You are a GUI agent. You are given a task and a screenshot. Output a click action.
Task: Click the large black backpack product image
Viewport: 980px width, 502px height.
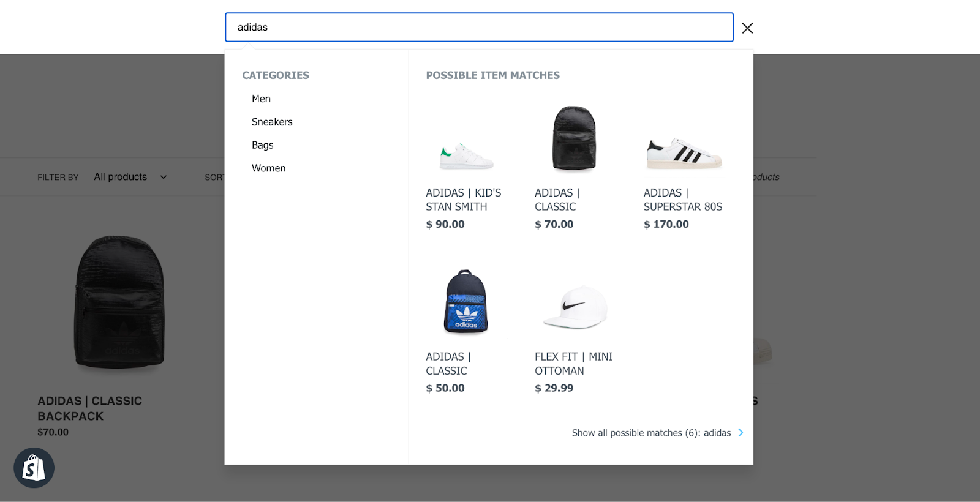click(119, 303)
